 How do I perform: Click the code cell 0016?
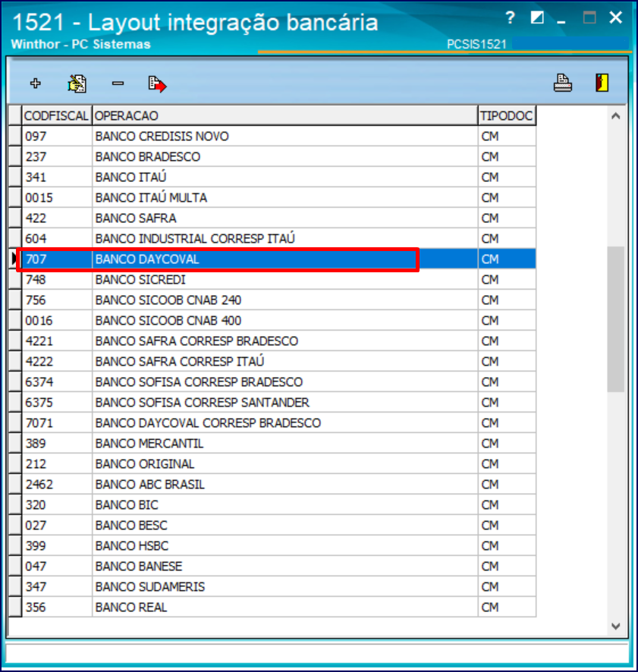[x=57, y=321]
